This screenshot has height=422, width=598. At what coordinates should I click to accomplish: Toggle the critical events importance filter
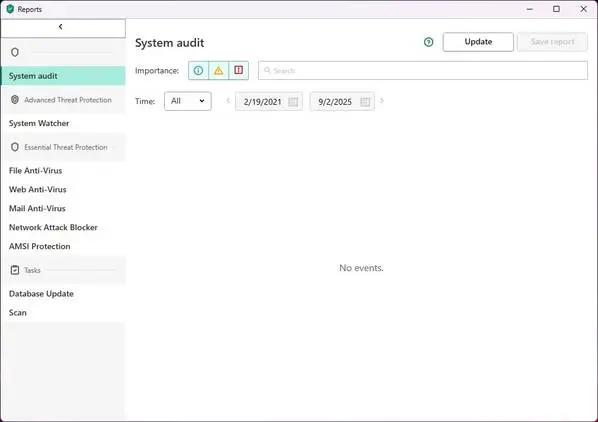pyautogui.click(x=239, y=71)
